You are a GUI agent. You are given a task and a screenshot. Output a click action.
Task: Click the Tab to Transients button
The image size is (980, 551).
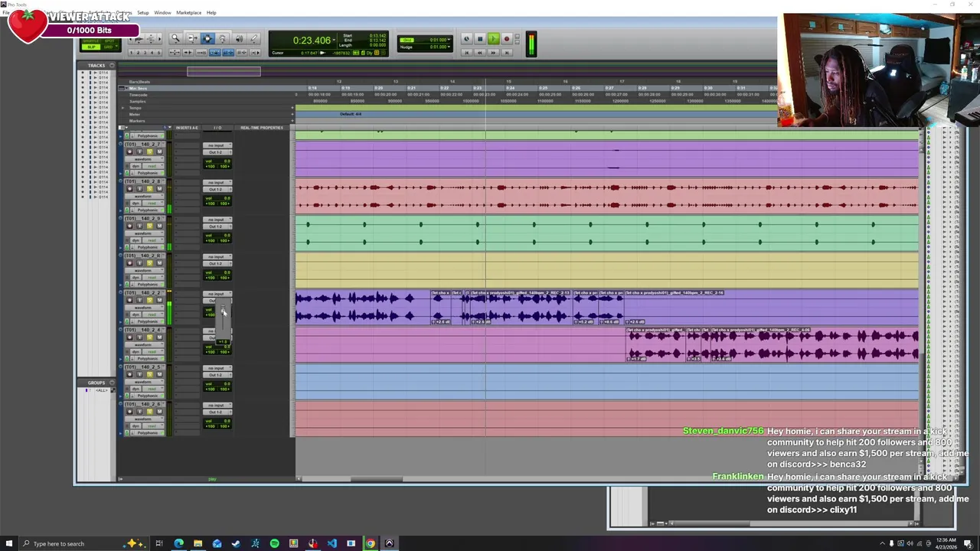[x=188, y=53]
